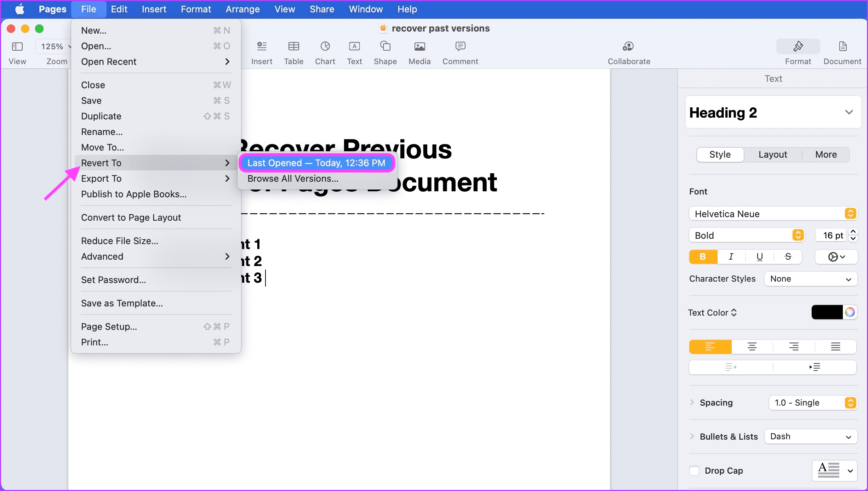Viewport: 868px width, 491px height.
Task: Choose Page Setup... menu item
Action: 156,327
